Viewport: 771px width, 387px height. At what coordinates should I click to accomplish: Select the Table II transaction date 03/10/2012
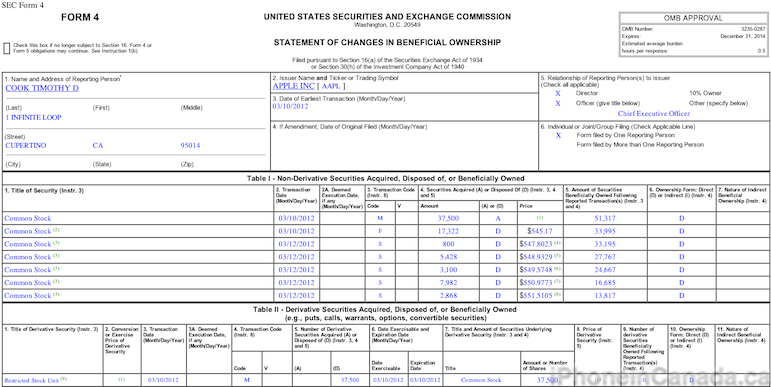(x=163, y=381)
